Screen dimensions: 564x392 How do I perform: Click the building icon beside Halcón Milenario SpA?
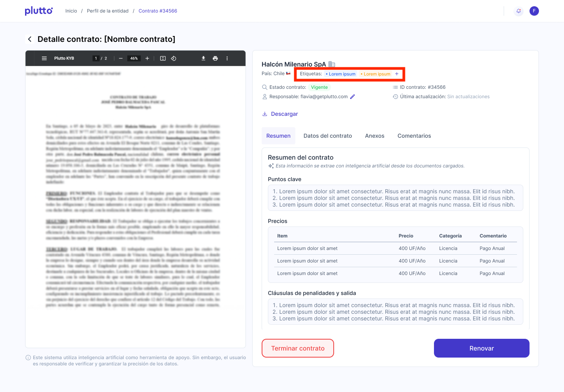tap(332, 64)
